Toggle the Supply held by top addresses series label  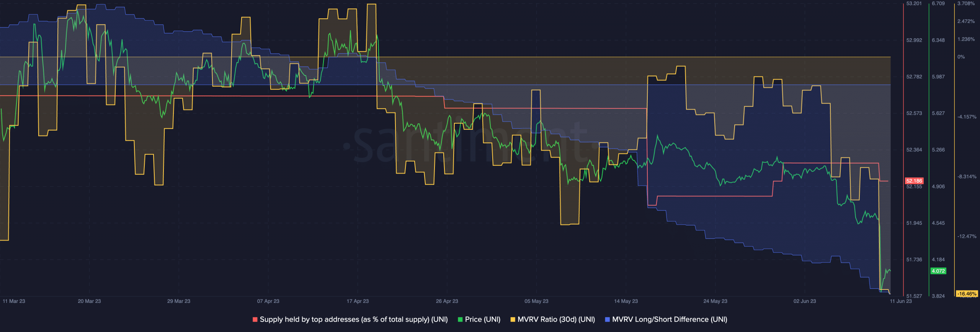354,319
